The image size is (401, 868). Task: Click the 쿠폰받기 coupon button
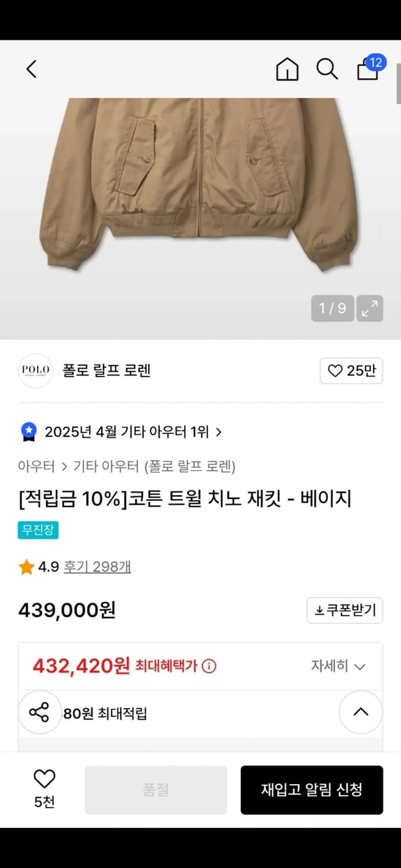pos(344,610)
